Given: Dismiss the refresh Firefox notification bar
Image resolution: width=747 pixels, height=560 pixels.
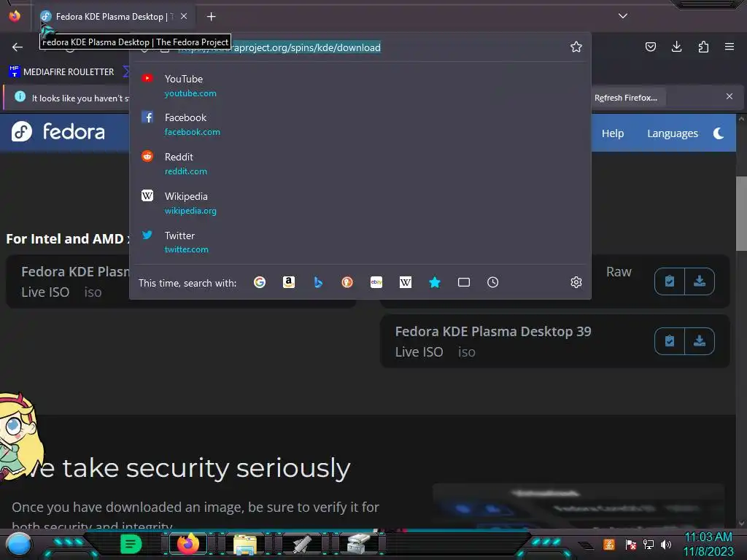Looking at the screenshot, I should (729, 97).
